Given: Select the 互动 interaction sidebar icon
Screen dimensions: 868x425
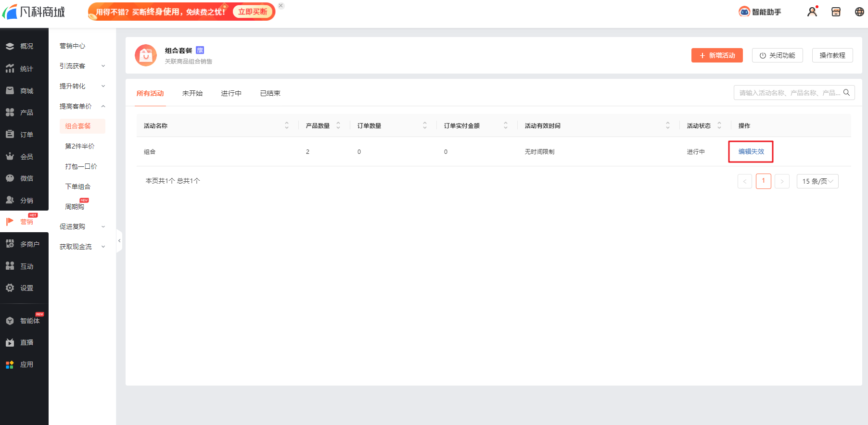Looking at the screenshot, I should (x=10, y=266).
